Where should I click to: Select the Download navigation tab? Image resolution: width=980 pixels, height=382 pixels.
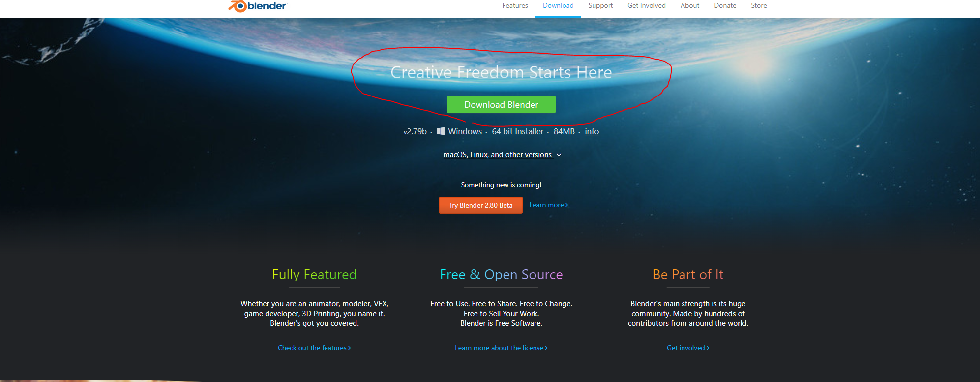[x=558, y=6]
